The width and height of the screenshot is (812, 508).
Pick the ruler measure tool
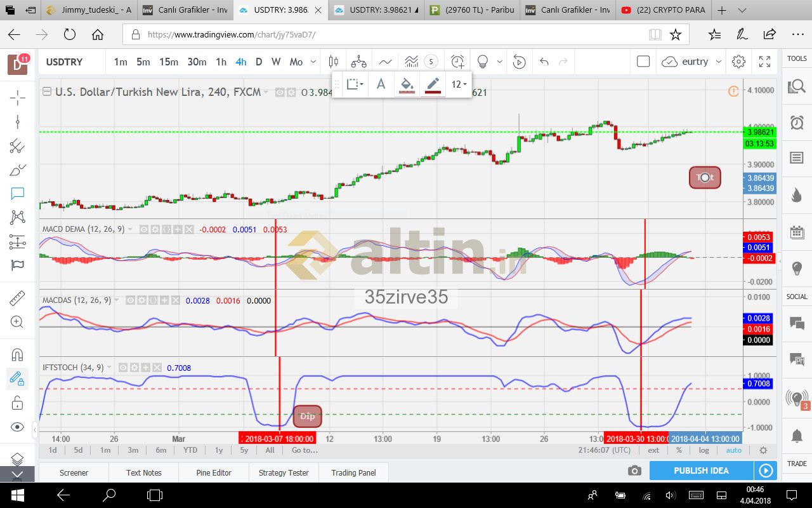(x=17, y=298)
